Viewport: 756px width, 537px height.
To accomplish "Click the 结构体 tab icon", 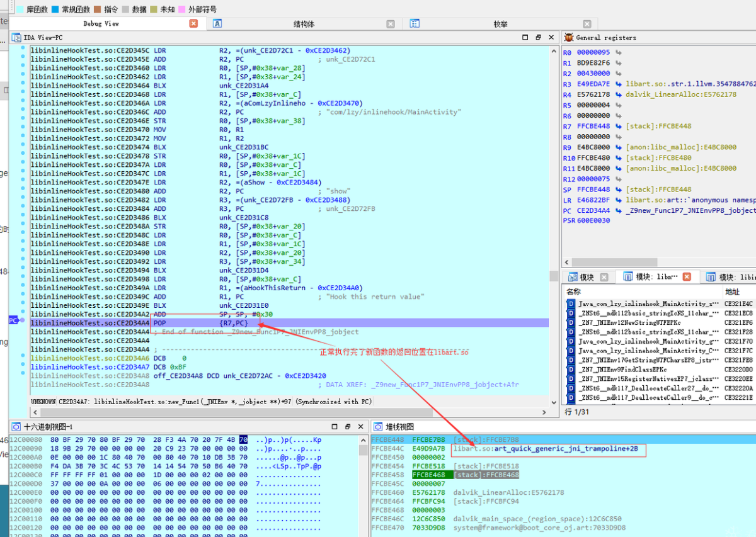I will click(217, 24).
